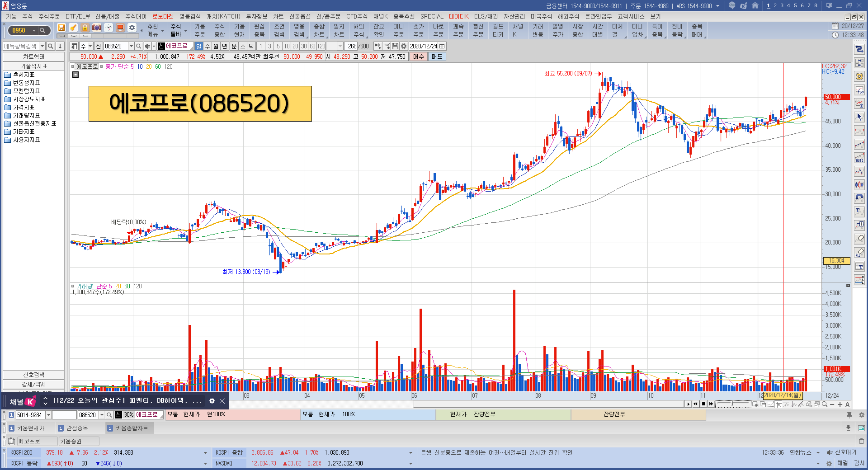Viewport: 868px width, 470px height.
Task: Select 일 (daily) chart period
Action: [x=198, y=46]
